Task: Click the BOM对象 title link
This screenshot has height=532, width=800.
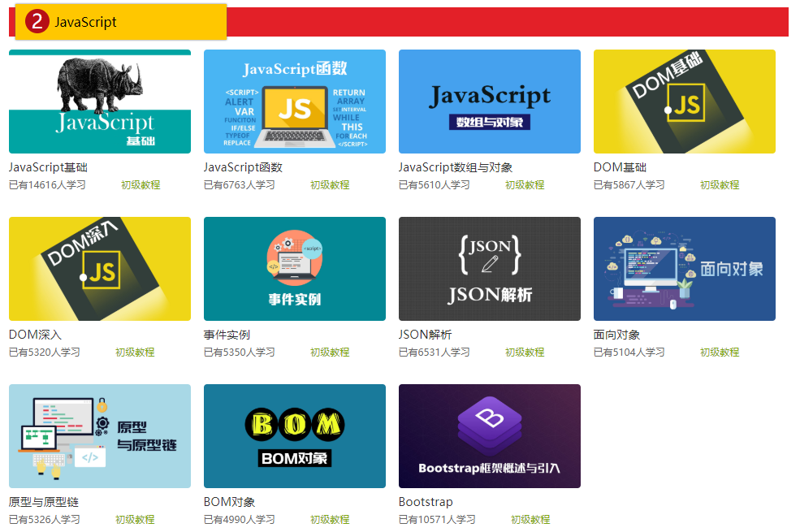Action: [230, 502]
